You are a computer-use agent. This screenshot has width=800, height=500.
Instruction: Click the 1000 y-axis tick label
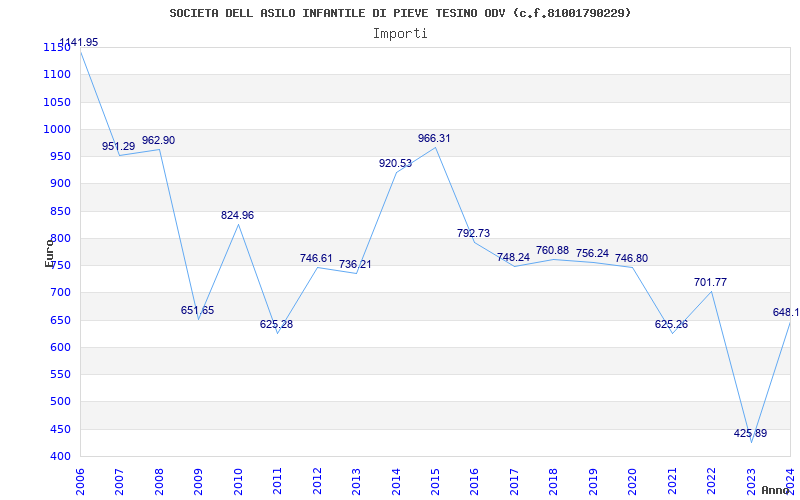click(57, 129)
